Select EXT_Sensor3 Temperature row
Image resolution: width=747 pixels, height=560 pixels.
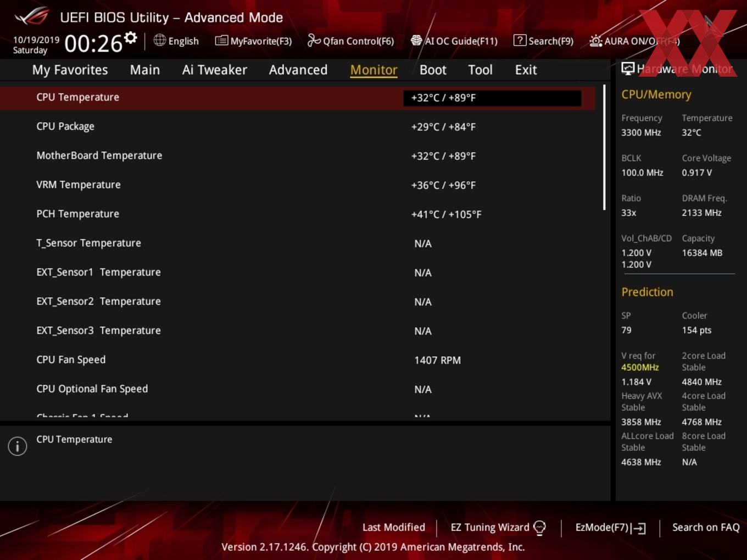[297, 330]
